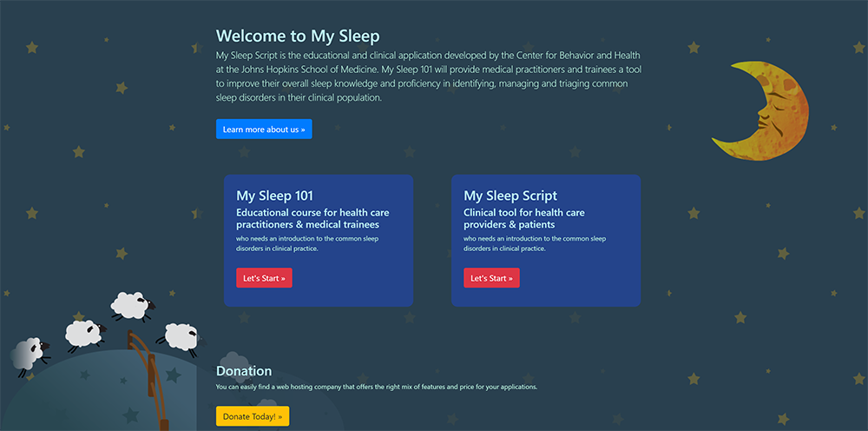Start the My Sleep 101 course
The image size is (868, 431).
point(264,278)
